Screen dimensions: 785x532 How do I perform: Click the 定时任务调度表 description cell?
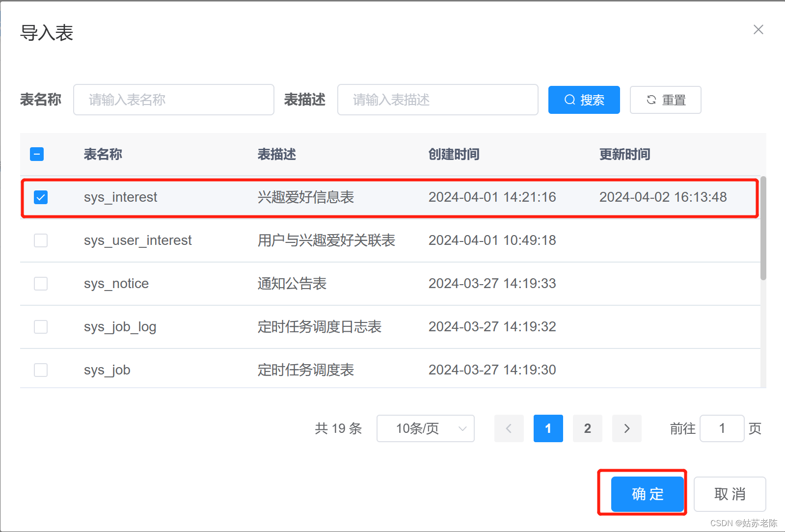pos(306,370)
